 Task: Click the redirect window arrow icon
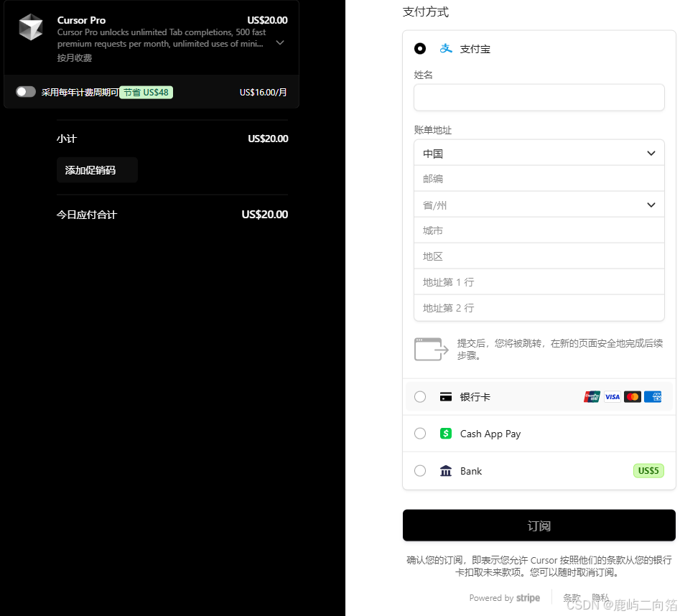coord(431,349)
